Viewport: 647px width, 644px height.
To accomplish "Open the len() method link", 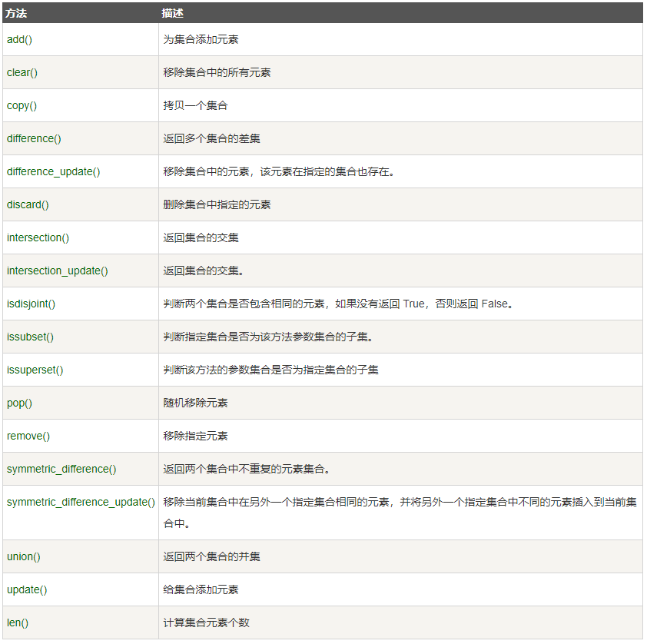I will point(18,622).
